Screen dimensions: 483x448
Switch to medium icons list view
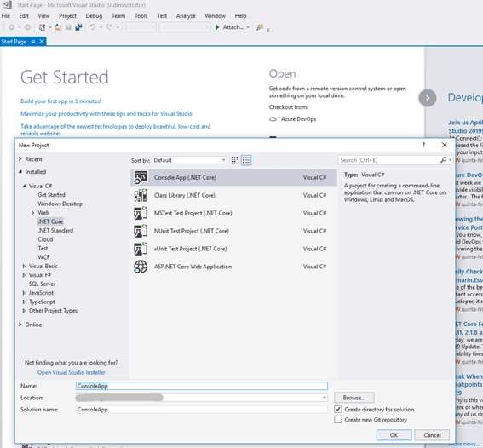pos(246,160)
